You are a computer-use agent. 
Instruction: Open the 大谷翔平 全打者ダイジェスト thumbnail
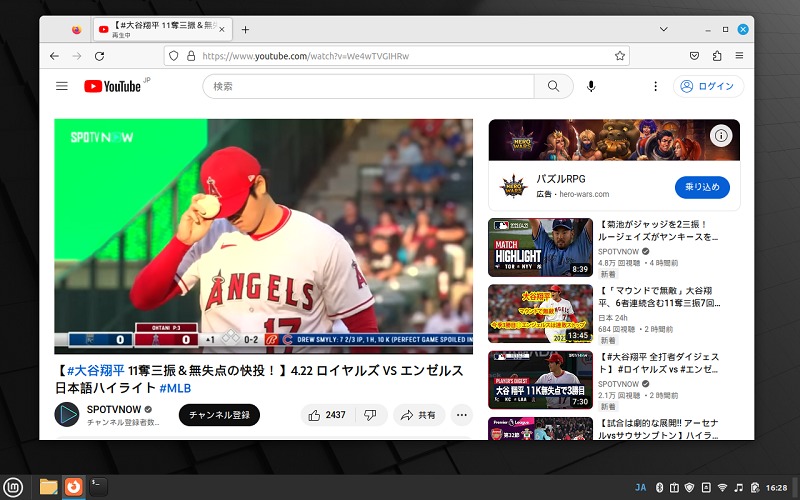[540, 380]
